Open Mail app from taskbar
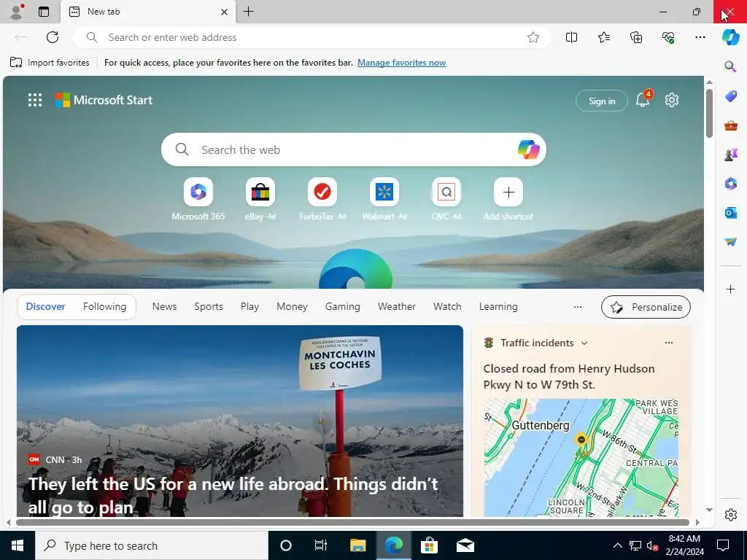 (x=465, y=545)
